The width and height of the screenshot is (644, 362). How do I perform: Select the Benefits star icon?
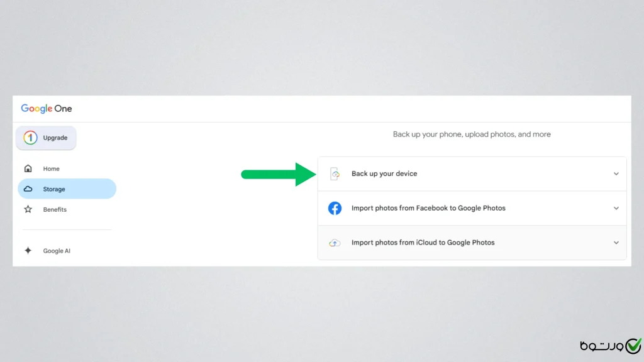(x=28, y=209)
